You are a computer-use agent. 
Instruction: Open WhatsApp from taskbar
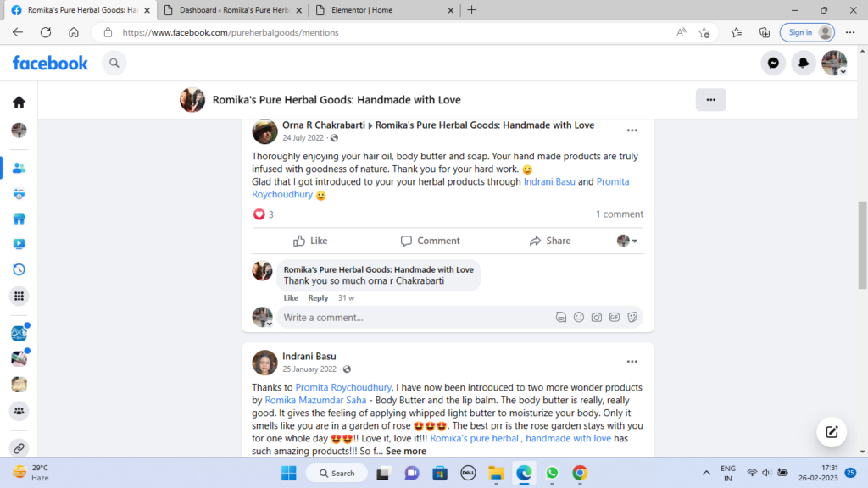click(551, 473)
